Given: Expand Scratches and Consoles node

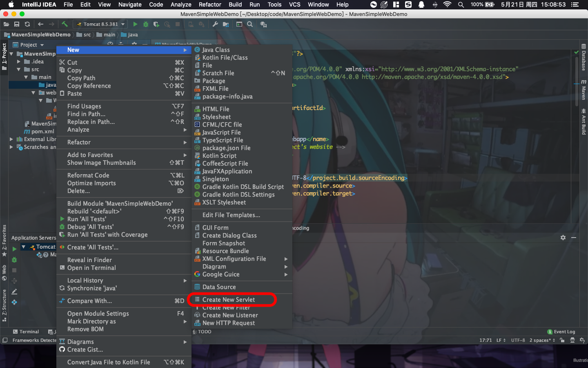Looking at the screenshot, I should (11, 147).
